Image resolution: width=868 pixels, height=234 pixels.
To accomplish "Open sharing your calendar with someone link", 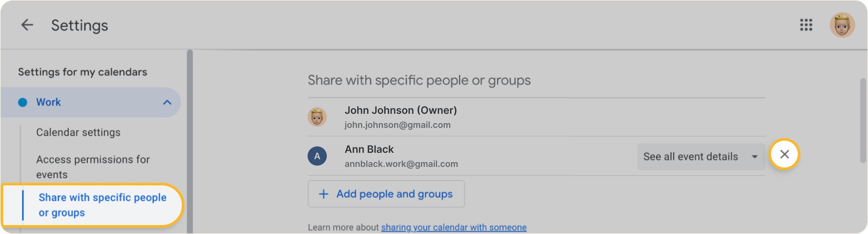I will (x=453, y=227).
